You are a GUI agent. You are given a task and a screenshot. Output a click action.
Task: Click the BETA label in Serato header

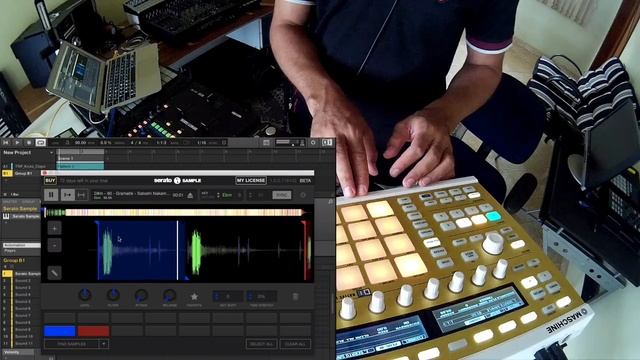point(305,180)
